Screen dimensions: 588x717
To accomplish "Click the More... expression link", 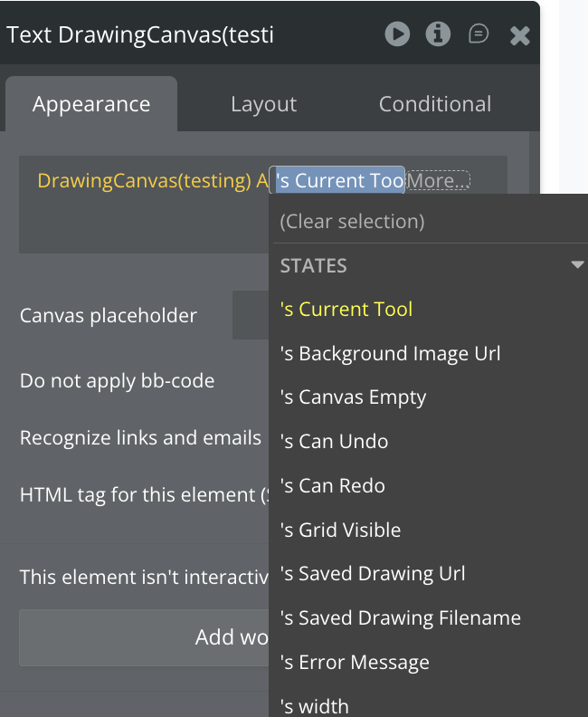I will tap(438, 181).
